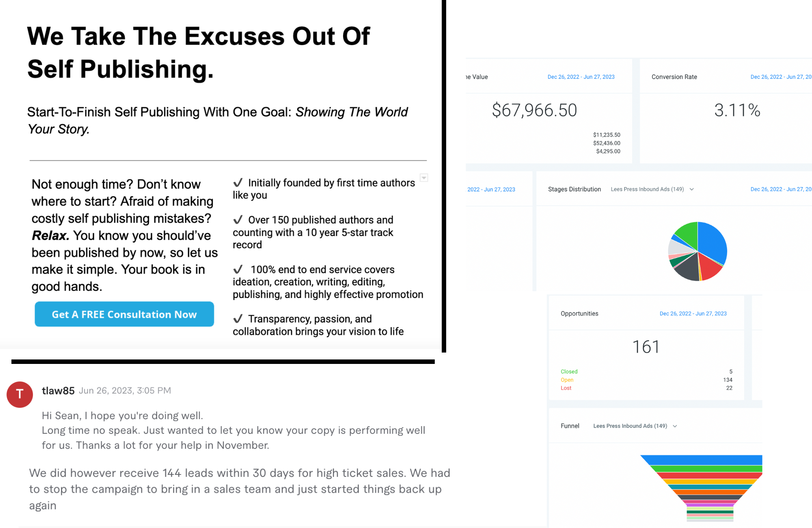Click checkmark beside Transparency, passion, and collaboration
The height and width of the screenshot is (528, 812).
pyautogui.click(x=238, y=319)
